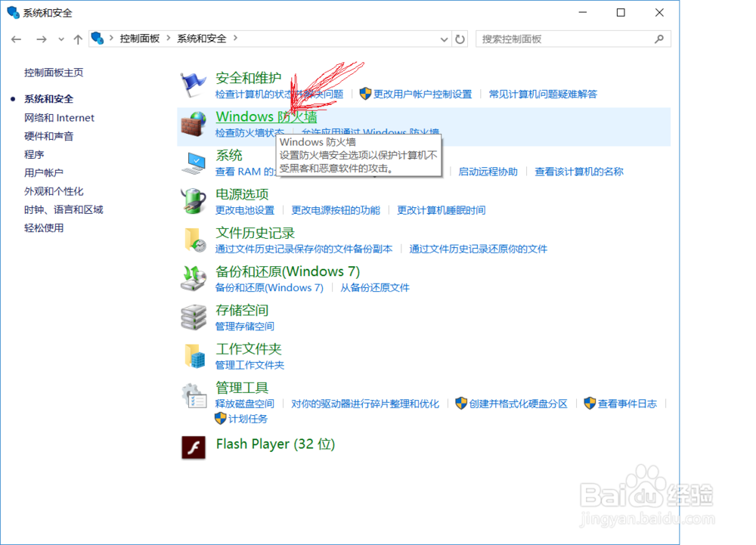756x545 pixels.
Task: Open 从备份还原文件 link
Action: 375,288
